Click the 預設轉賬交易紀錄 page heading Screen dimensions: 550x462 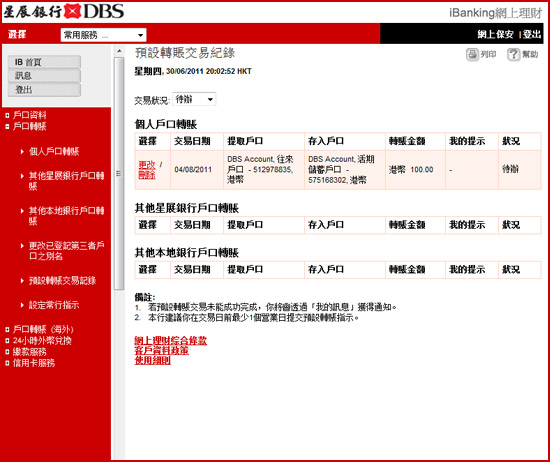tap(185, 53)
